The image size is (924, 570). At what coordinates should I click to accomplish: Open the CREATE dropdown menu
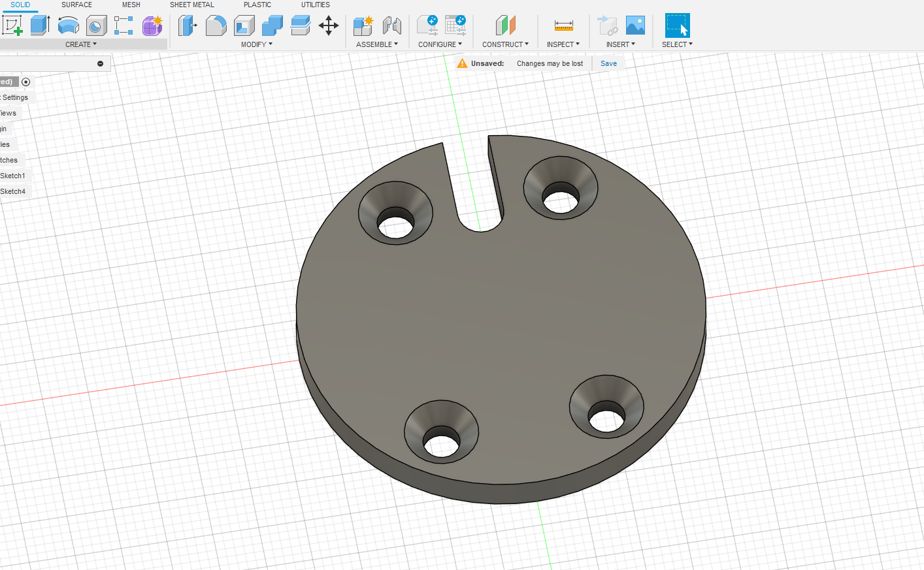[x=81, y=44]
